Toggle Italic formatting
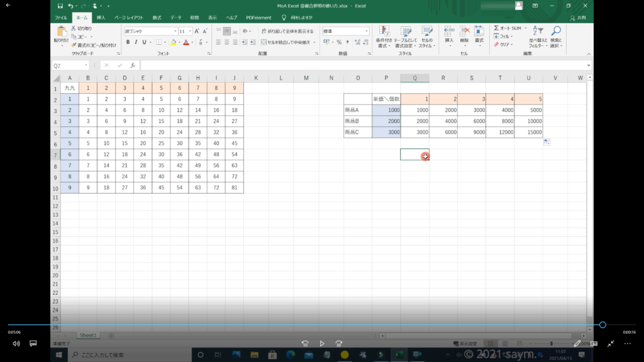The image size is (644, 362). point(136,42)
